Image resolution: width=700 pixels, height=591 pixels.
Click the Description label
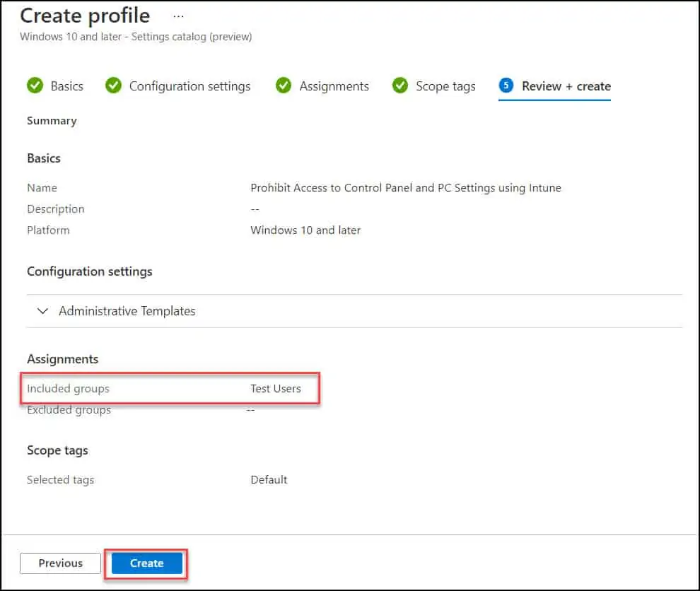point(55,209)
